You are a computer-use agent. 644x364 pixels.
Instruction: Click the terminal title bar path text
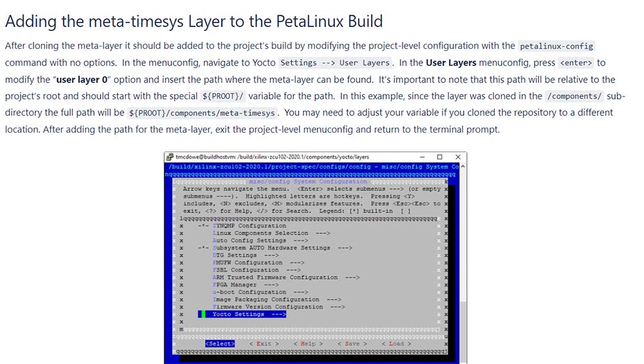click(x=272, y=157)
